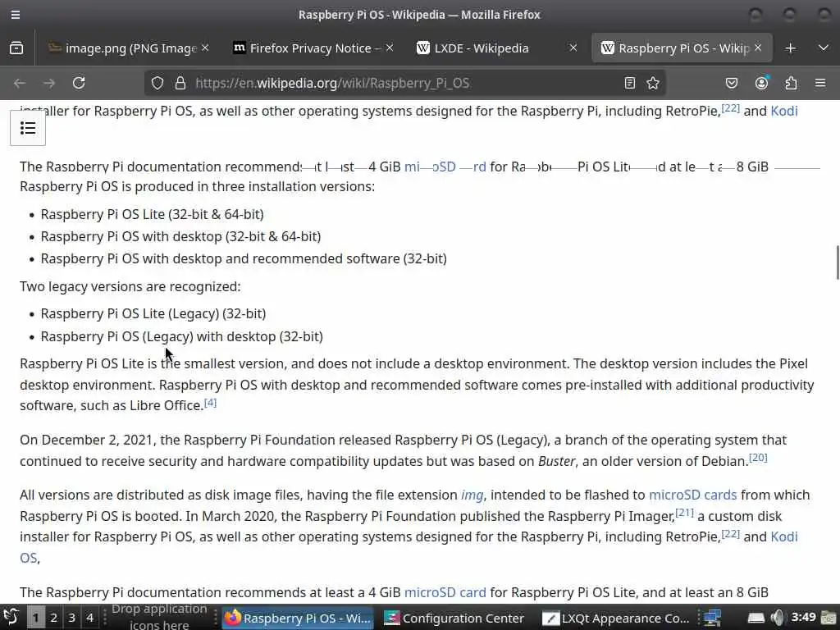Switch to the Configuration Center window
Image resolution: width=840 pixels, height=630 pixels.
454,618
